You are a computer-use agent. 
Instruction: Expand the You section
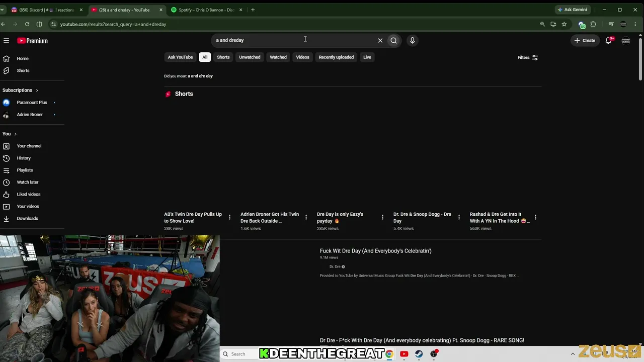10,134
